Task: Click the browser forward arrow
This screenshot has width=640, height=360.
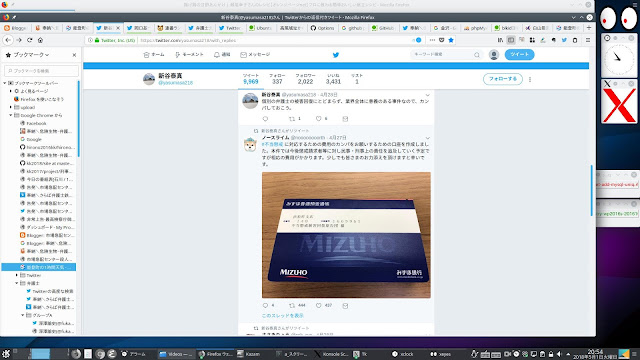Action: click(19, 40)
